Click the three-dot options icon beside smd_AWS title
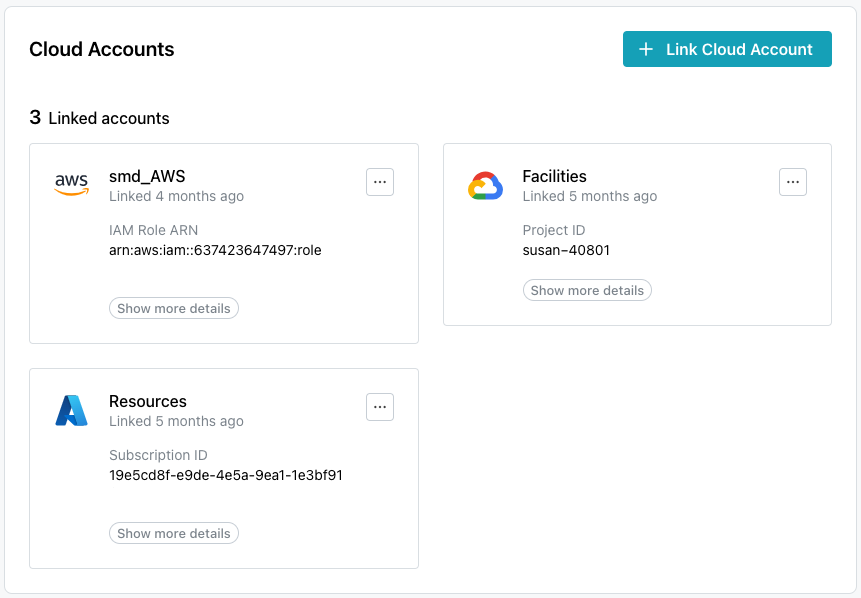 [x=380, y=182]
